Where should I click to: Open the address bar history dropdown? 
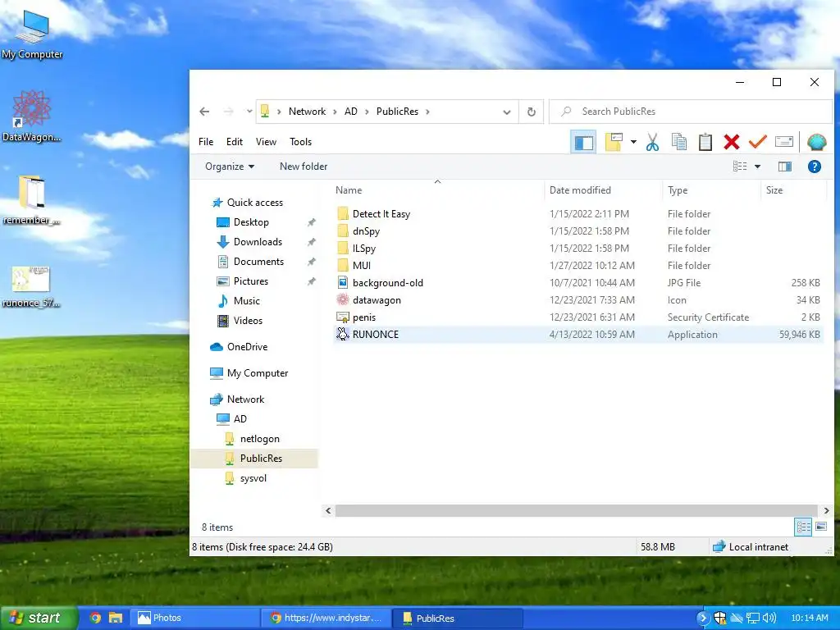click(506, 112)
